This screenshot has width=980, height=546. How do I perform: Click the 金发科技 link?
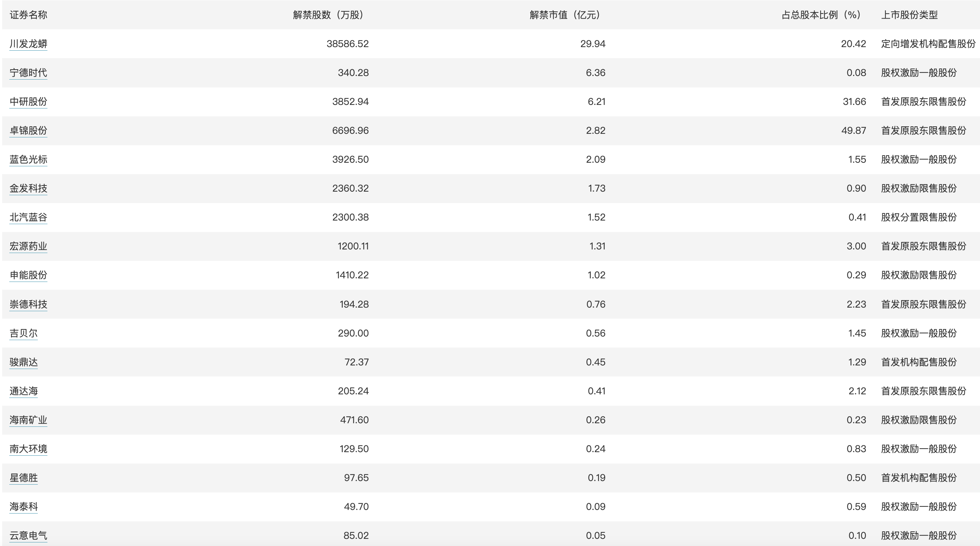point(29,188)
